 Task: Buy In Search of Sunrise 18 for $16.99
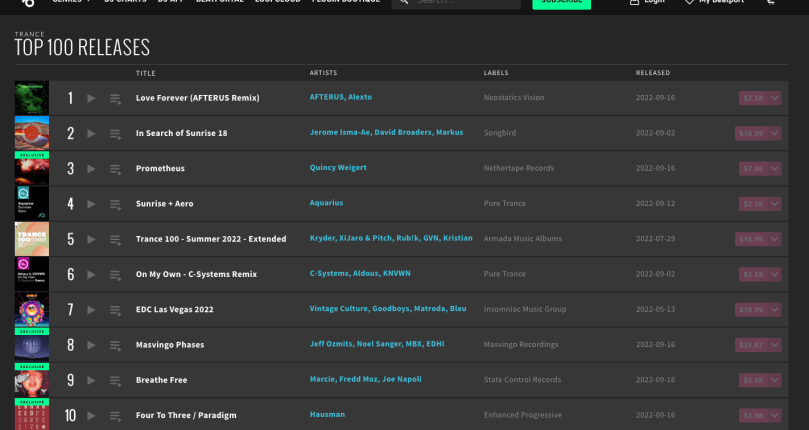point(752,133)
